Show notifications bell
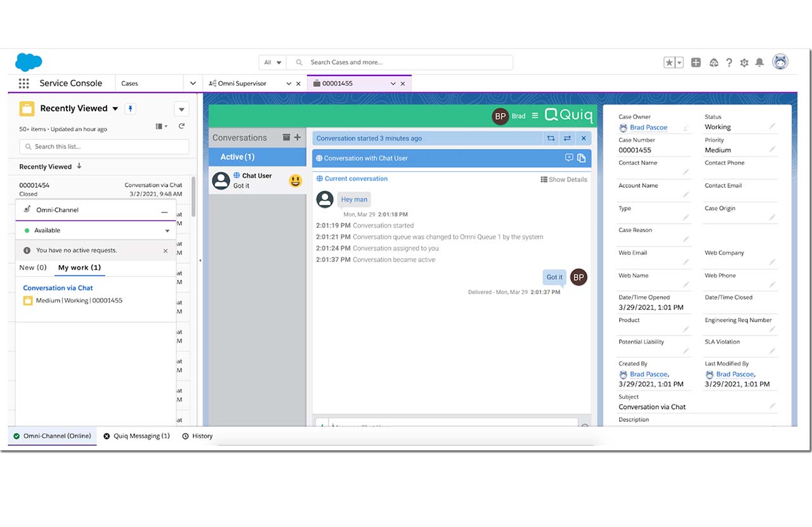The width and height of the screenshot is (812, 527). tap(759, 62)
